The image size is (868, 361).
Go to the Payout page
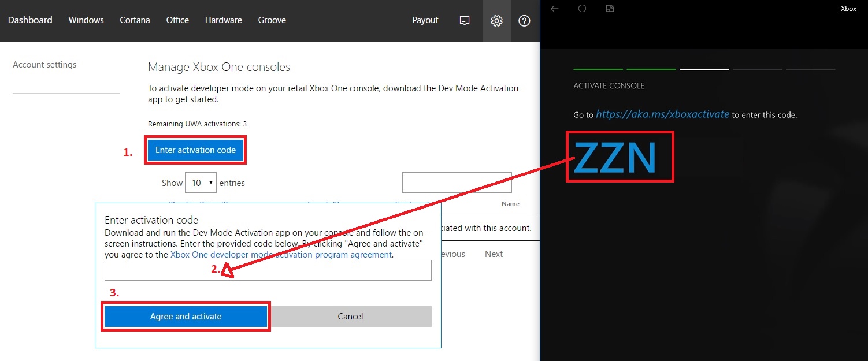tap(425, 20)
